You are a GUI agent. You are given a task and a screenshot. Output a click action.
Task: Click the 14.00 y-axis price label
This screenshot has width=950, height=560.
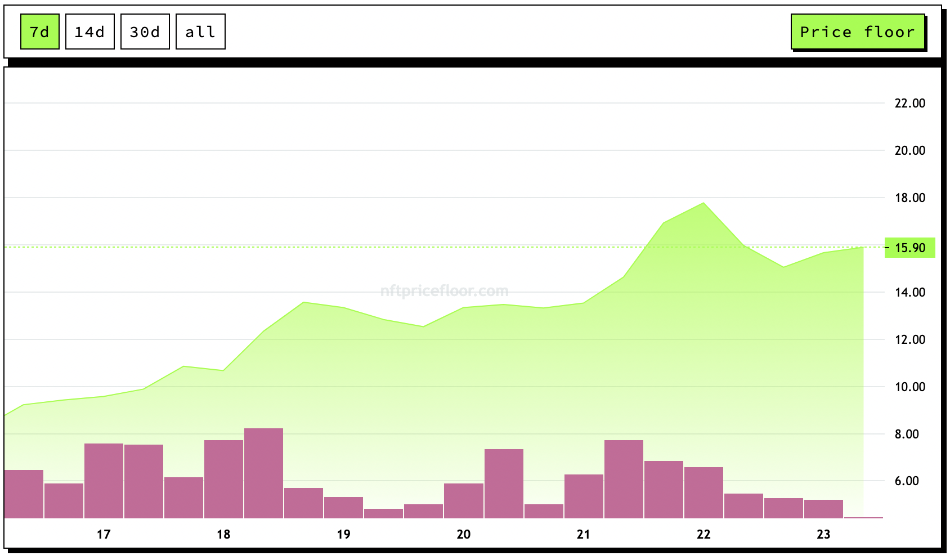(909, 292)
